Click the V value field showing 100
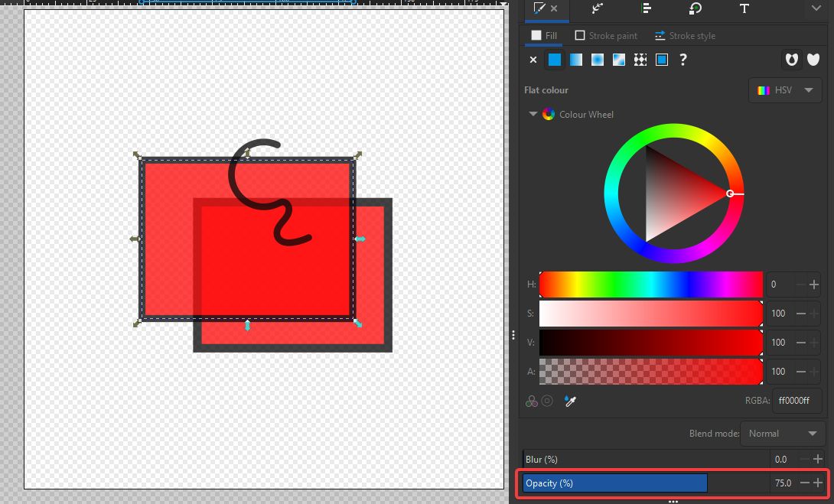 click(x=780, y=343)
